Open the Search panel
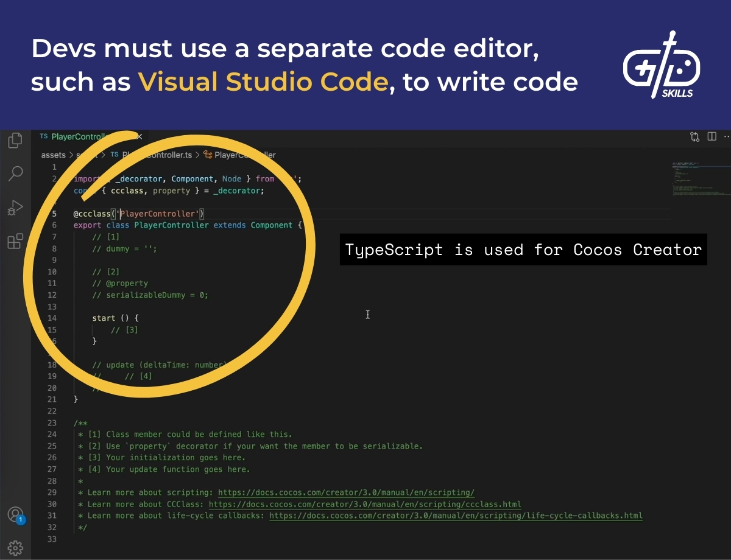Viewport: 731px width, 560px height. point(15,174)
